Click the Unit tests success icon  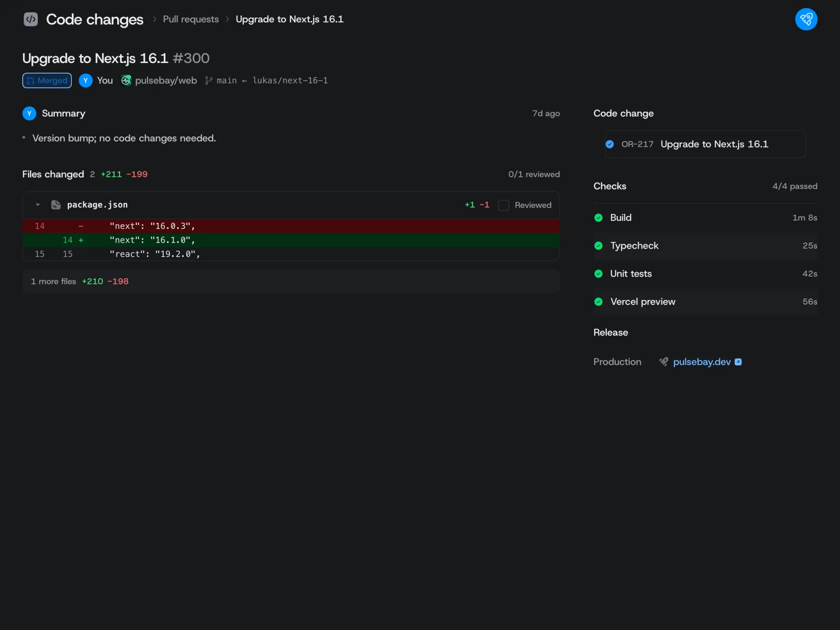[x=598, y=274]
